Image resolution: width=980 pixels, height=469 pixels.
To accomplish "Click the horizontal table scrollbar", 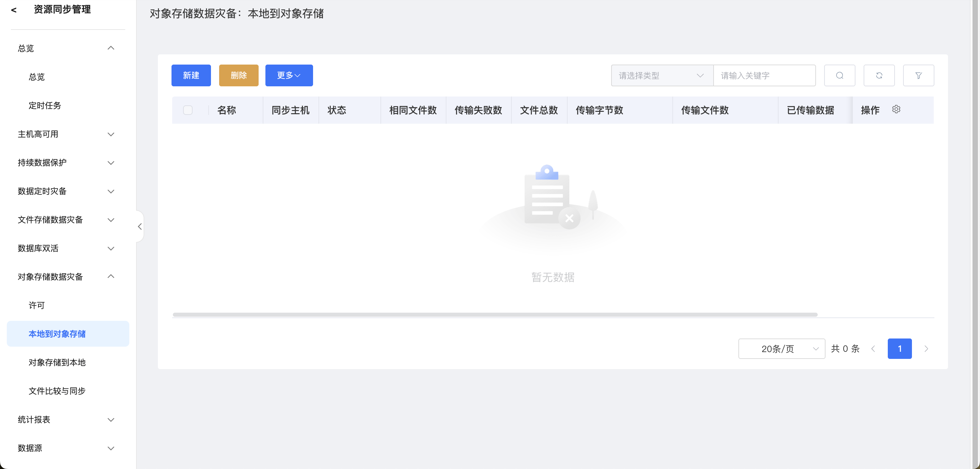I will point(494,314).
